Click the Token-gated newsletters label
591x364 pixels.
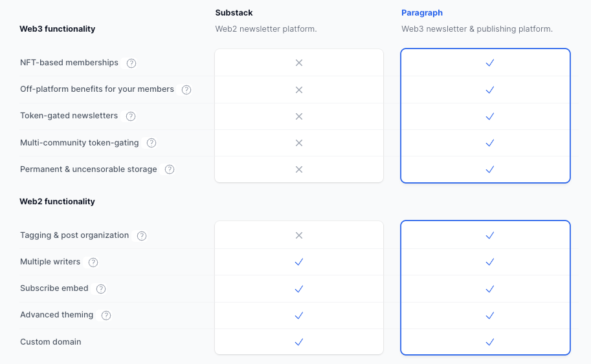69,116
